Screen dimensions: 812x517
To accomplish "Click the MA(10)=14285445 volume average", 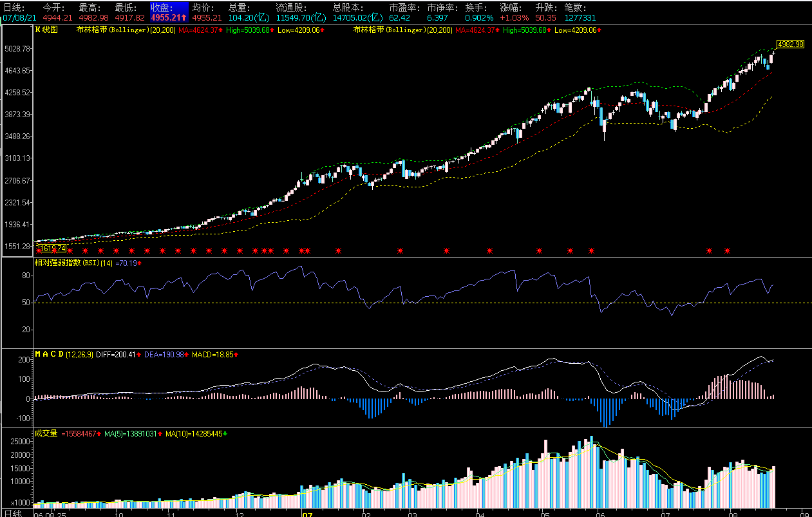I will (x=196, y=433).
